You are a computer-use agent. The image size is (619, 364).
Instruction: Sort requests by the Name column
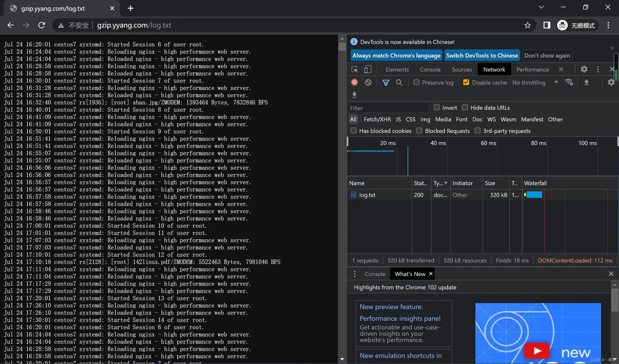[x=379, y=183]
